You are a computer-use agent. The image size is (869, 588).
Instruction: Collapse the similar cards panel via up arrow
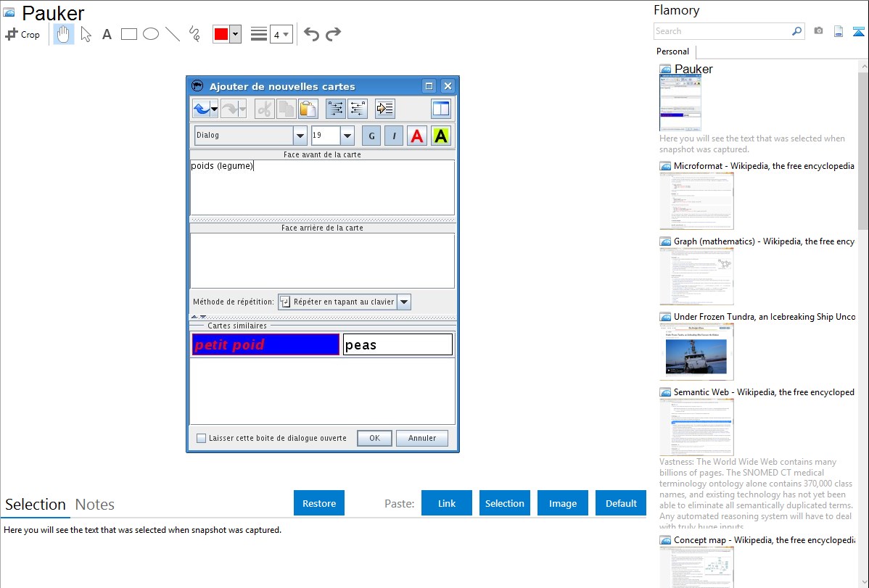click(194, 317)
